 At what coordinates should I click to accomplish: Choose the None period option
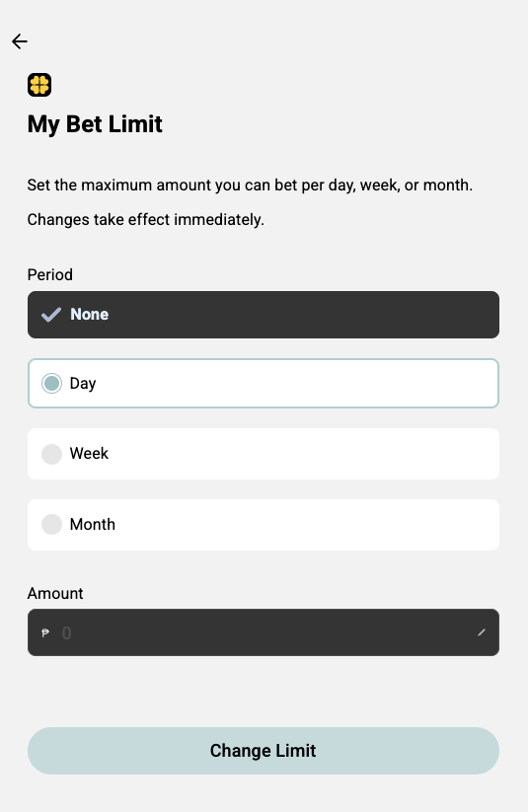click(264, 315)
